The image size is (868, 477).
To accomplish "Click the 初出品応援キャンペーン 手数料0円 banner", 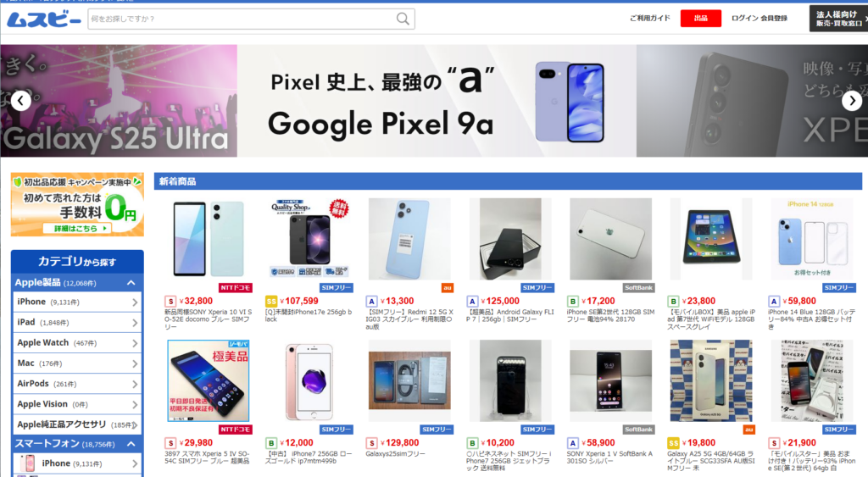I will [x=77, y=205].
